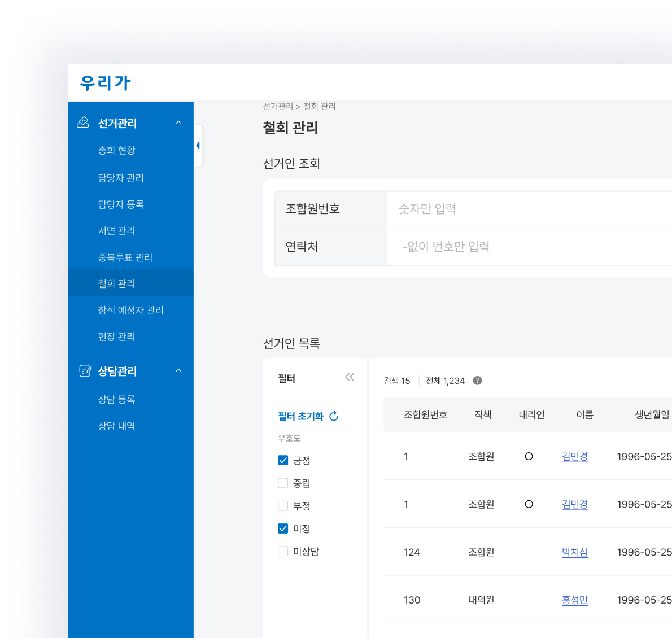This screenshot has height=638, width=672.
Task: Click the 상담관리 note icon
Action: click(85, 371)
